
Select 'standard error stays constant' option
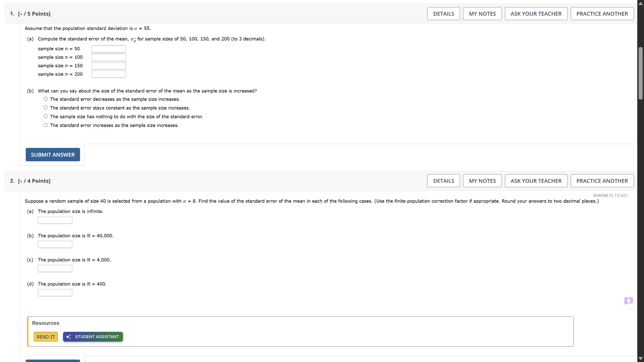(x=46, y=108)
